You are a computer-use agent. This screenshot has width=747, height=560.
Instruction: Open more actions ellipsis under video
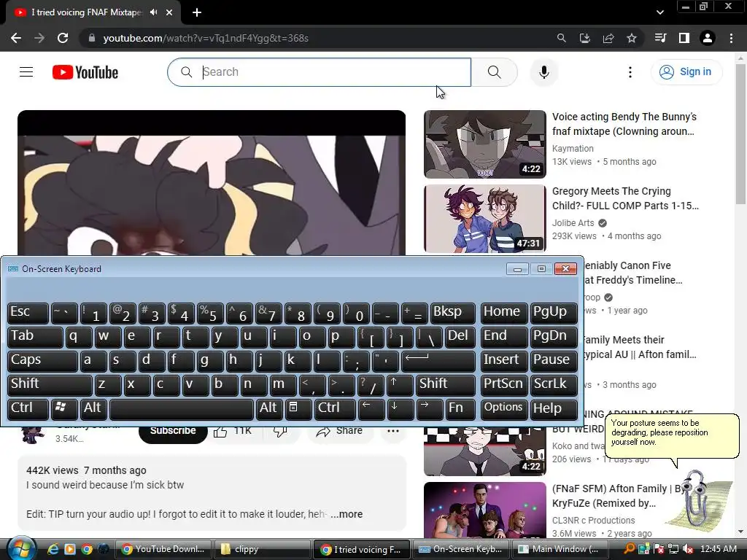pyautogui.click(x=393, y=431)
